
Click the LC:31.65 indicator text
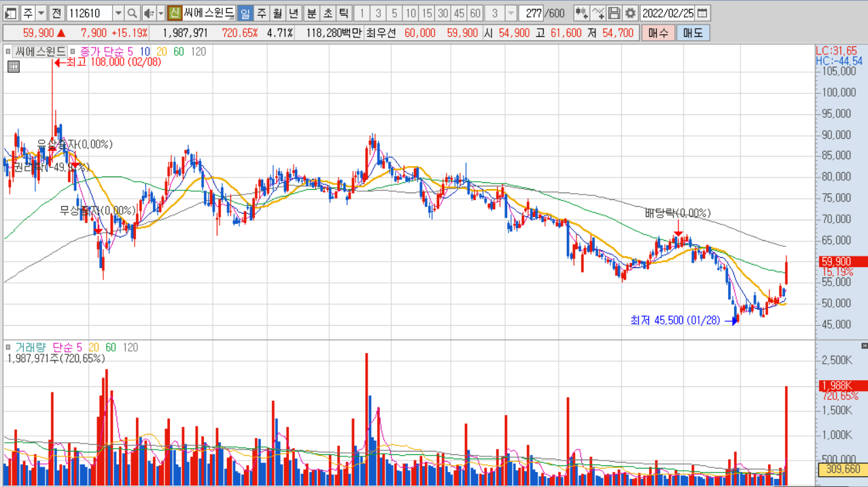point(837,51)
